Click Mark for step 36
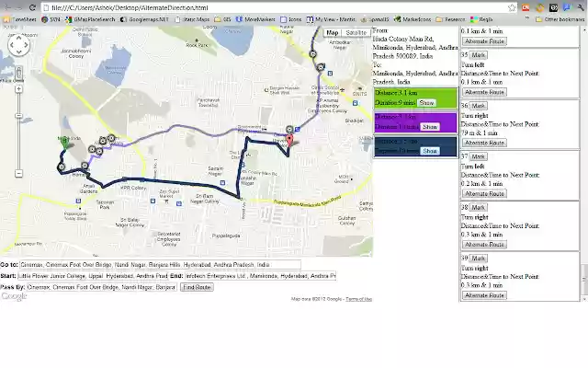588x368 pixels. click(478, 106)
